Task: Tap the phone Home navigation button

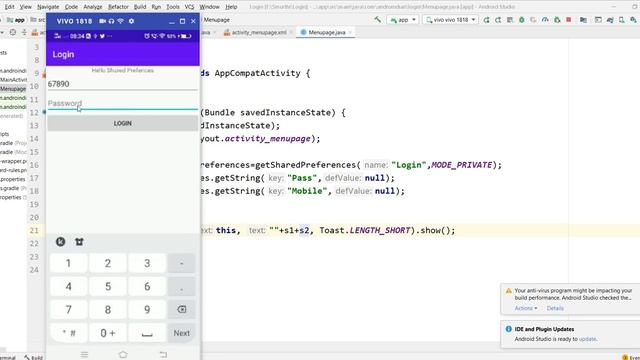Action: point(123,354)
